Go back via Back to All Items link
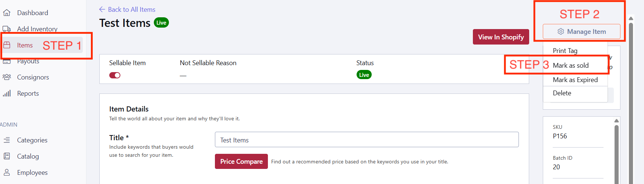Screen dimensions: 644x184 (127, 10)
